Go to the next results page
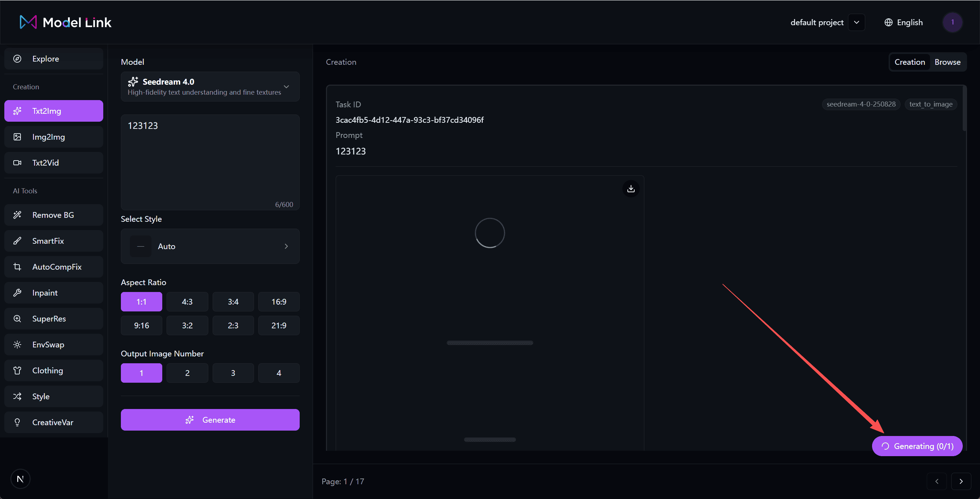 click(x=961, y=481)
